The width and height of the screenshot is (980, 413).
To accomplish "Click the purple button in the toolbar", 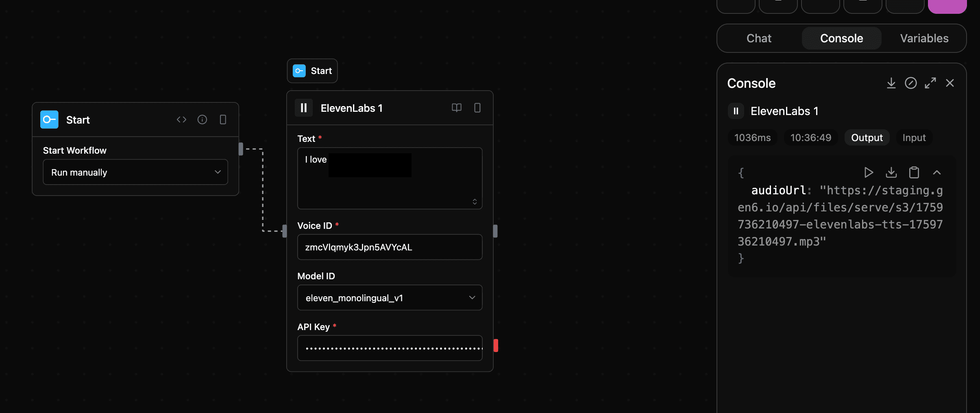I will (947, 6).
